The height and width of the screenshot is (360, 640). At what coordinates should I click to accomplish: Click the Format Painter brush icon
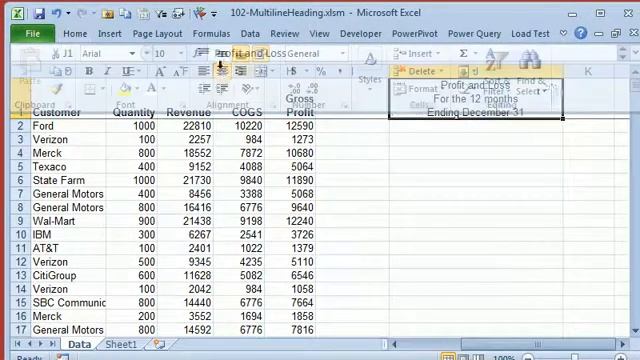coord(56,89)
